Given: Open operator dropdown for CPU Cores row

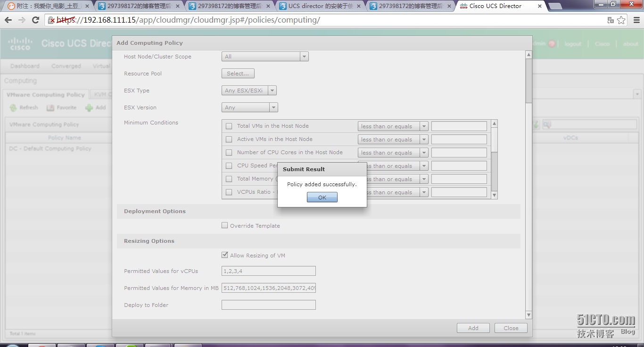Looking at the screenshot, I should tap(424, 153).
